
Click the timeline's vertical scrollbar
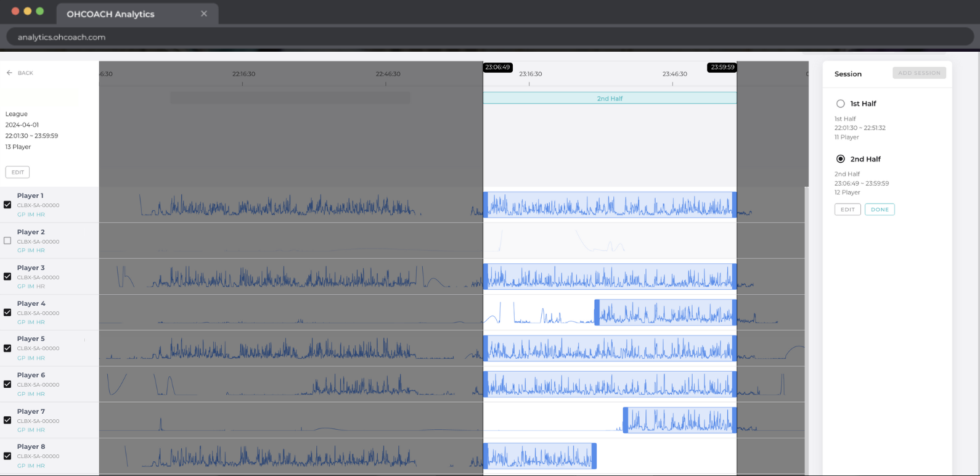coord(807,330)
